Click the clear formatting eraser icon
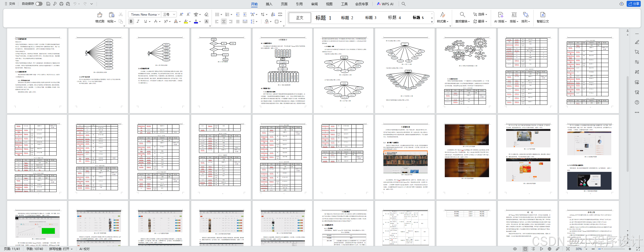The width and height of the screenshot is (644, 252). [x=206, y=14]
